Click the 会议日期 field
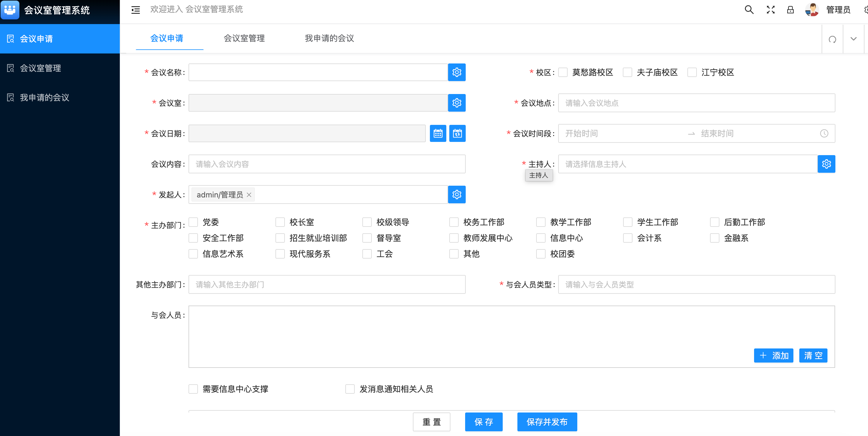Screen dimensions: 868x436 point(307,133)
